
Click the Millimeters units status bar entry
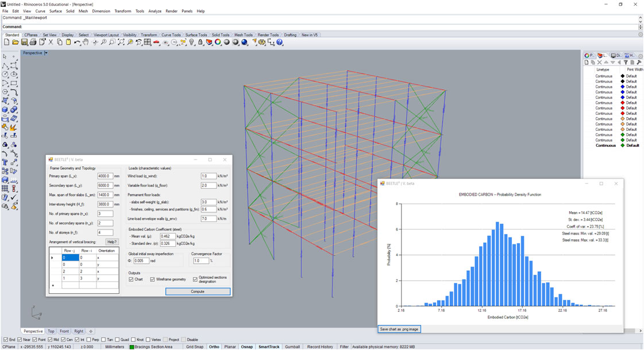pyautogui.click(x=114, y=347)
